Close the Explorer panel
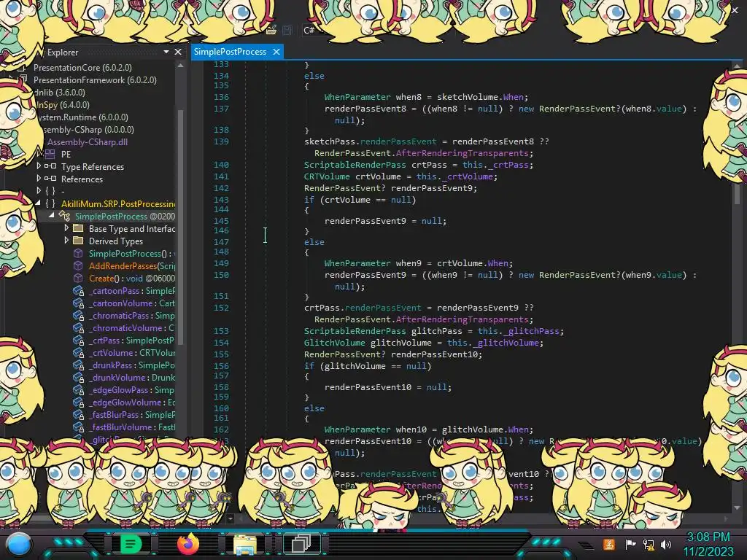 (x=178, y=52)
